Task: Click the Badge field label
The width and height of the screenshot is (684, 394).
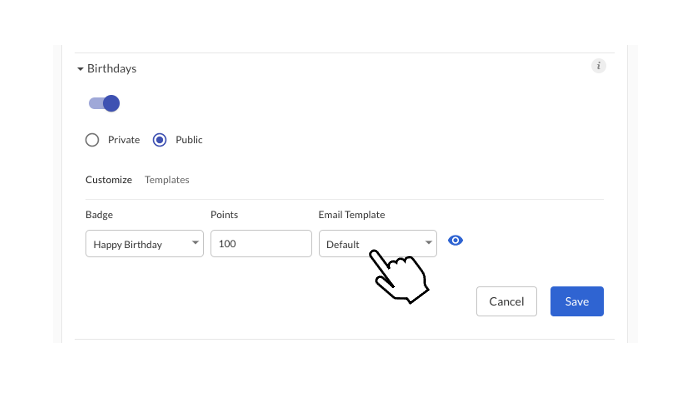Action: 99,215
